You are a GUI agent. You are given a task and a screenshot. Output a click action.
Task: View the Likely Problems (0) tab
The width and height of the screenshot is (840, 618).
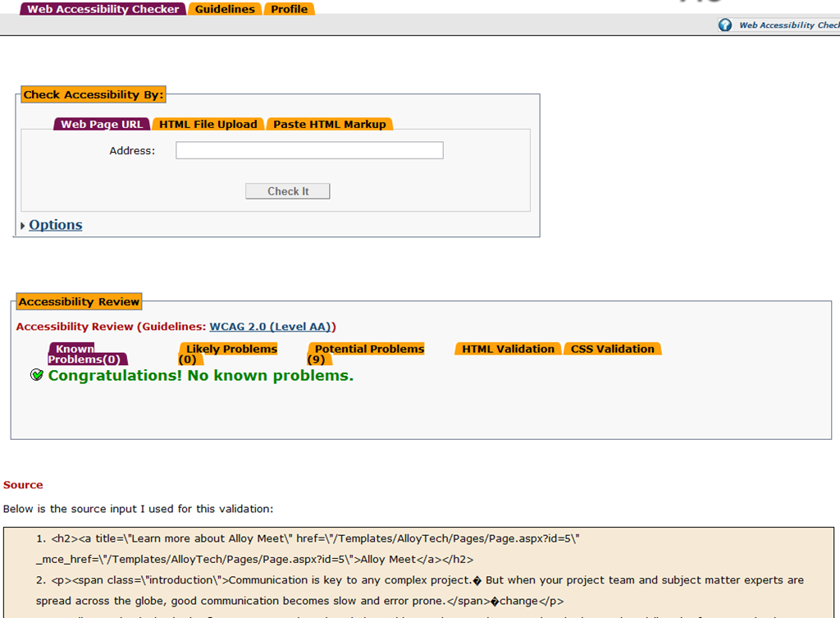tap(230, 350)
